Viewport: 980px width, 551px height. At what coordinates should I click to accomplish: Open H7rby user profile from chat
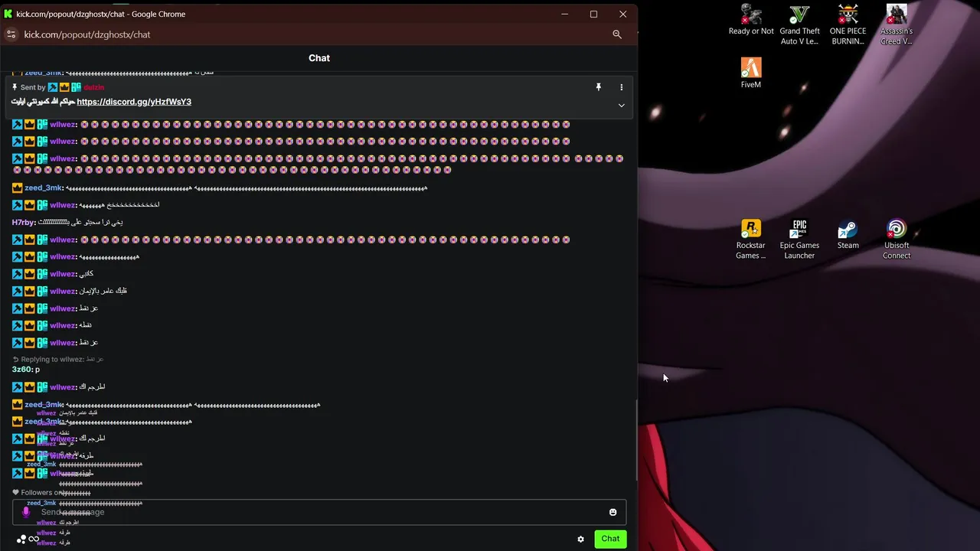(23, 222)
